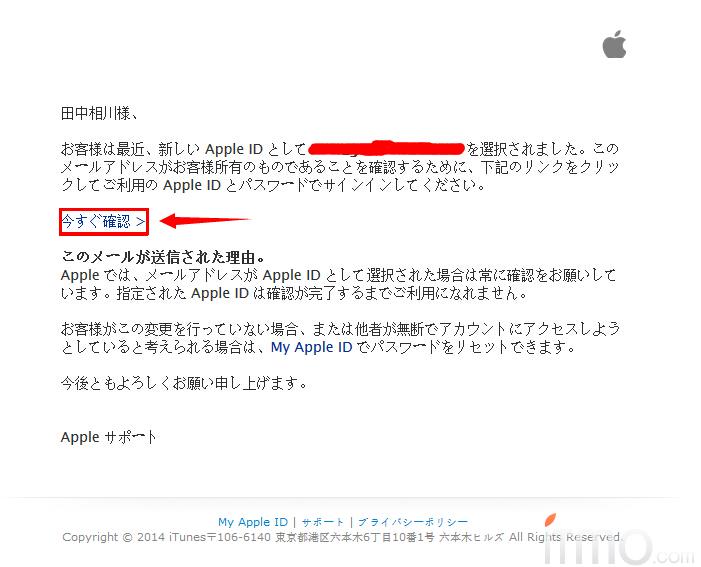Visit the サポート footer link
The height and width of the screenshot is (567, 701).
[323, 522]
